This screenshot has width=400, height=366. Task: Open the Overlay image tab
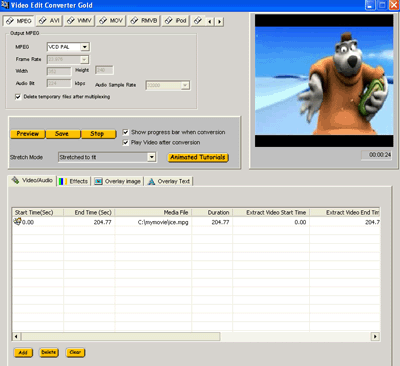[118, 181]
